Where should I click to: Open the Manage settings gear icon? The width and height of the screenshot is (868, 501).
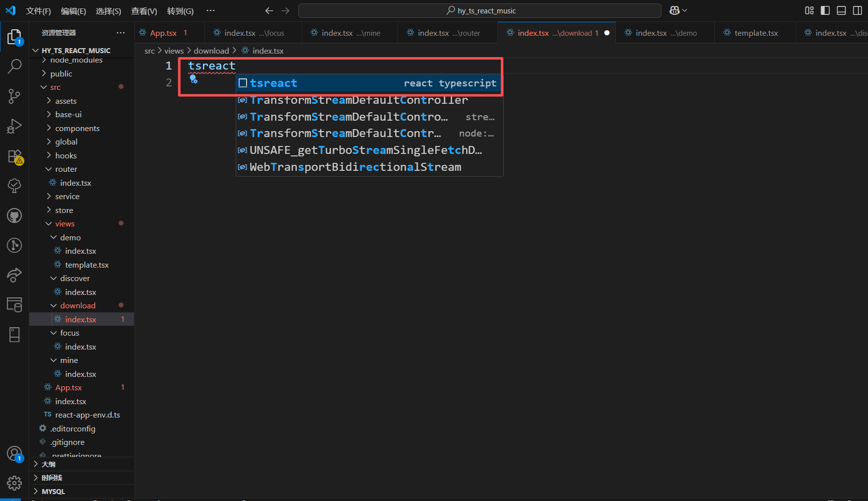tap(14, 483)
